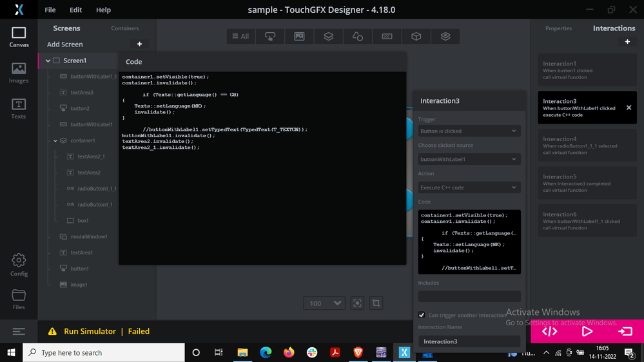Select Interaction4 in the list
The width and height of the screenshot is (644, 362).
[587, 146]
